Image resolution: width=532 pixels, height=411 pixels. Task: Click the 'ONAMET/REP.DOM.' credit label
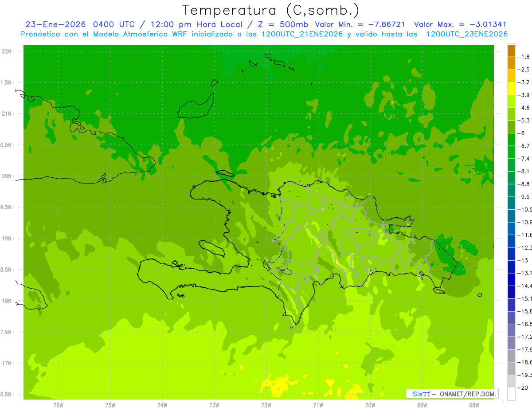pos(467,394)
